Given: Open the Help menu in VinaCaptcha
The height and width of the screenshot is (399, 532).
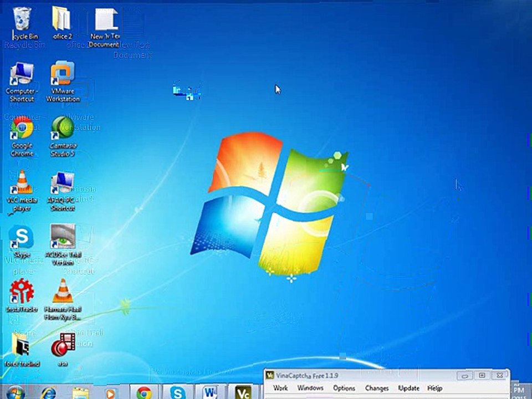Looking at the screenshot, I should pyautogui.click(x=434, y=388).
